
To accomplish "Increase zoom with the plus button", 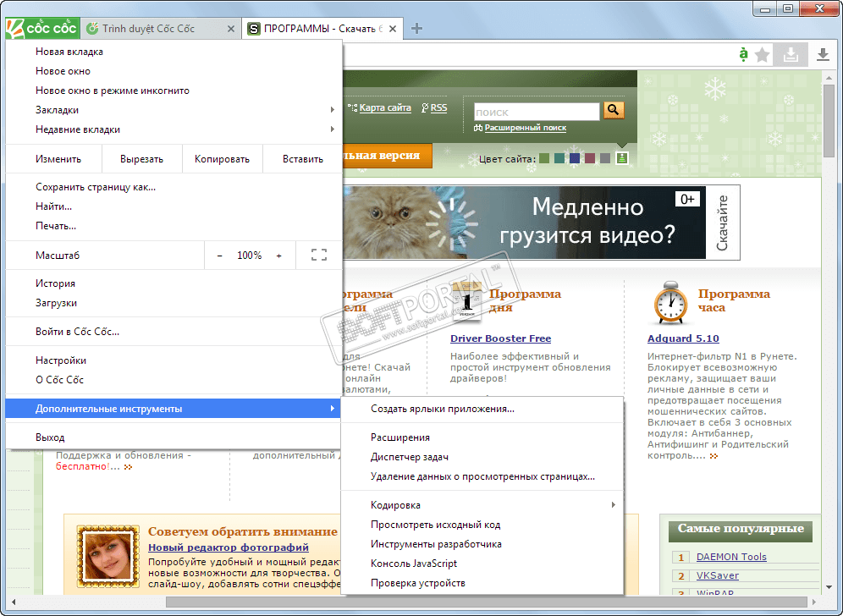I will pos(279,256).
